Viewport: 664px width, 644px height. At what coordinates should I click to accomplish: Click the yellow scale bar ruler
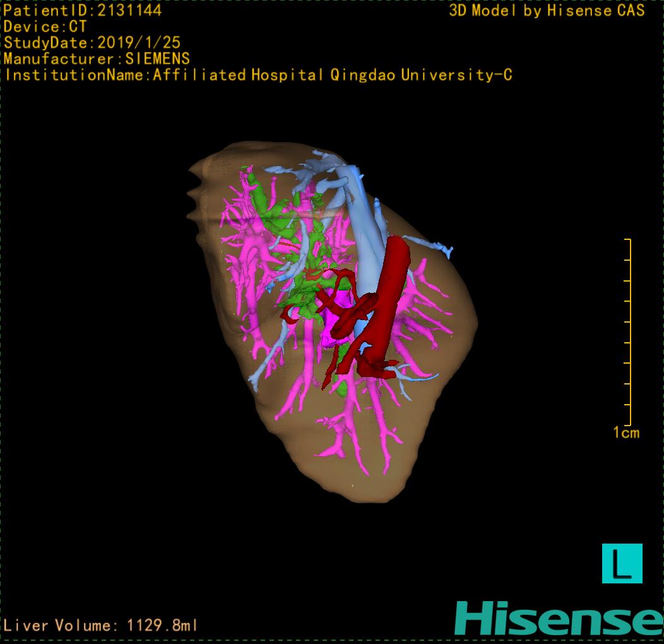627,331
